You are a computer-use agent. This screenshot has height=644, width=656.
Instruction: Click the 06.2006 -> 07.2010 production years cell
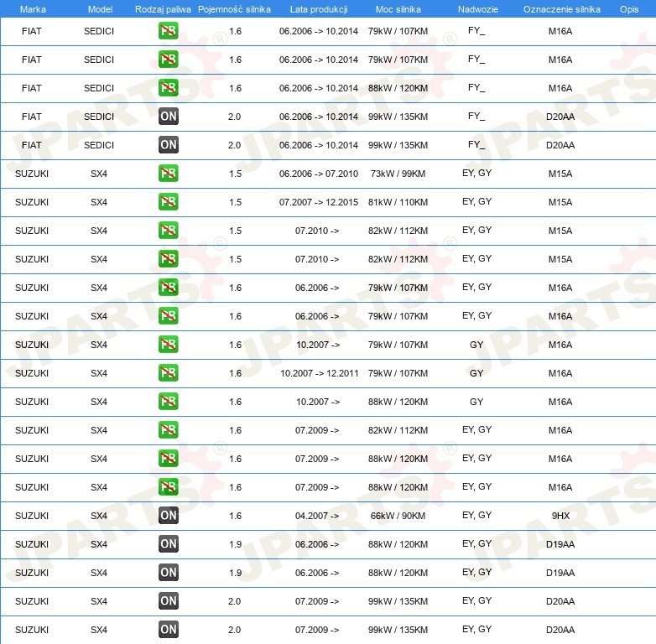pos(319,174)
